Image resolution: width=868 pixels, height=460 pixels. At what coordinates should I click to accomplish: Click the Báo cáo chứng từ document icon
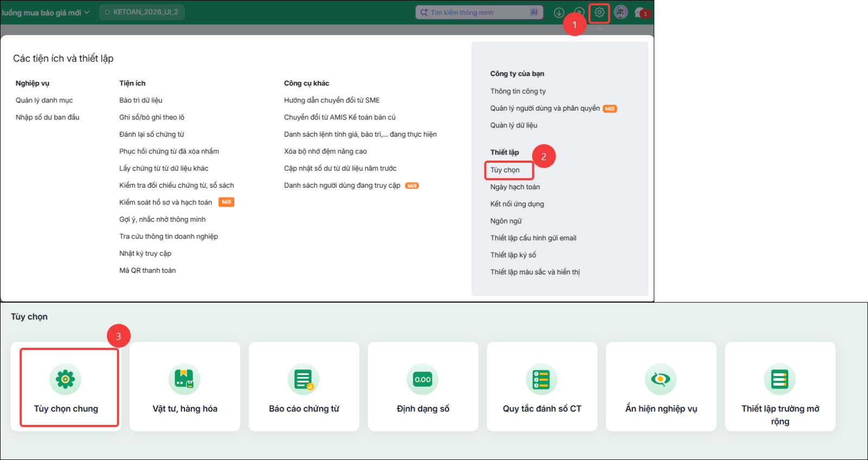tap(304, 379)
